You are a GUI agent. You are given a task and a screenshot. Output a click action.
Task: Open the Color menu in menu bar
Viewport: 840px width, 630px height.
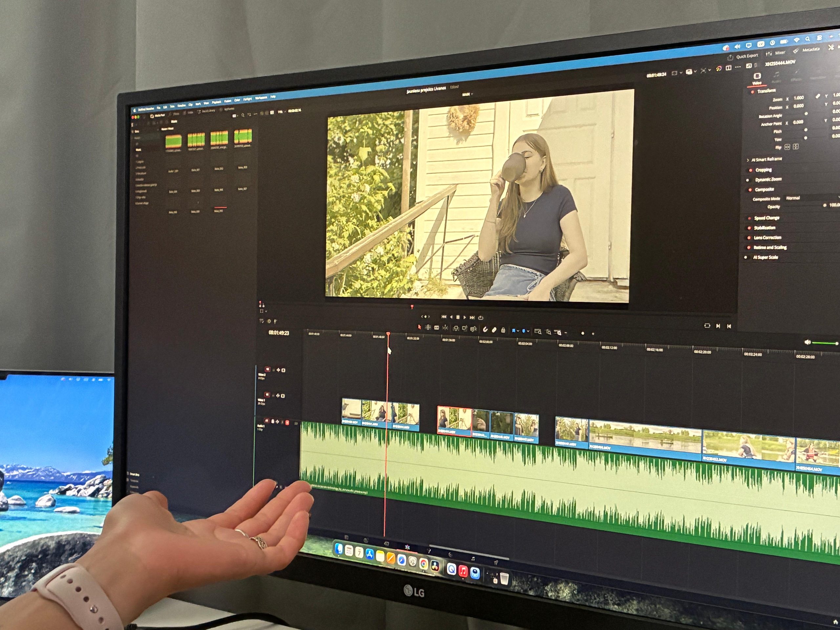click(237, 101)
